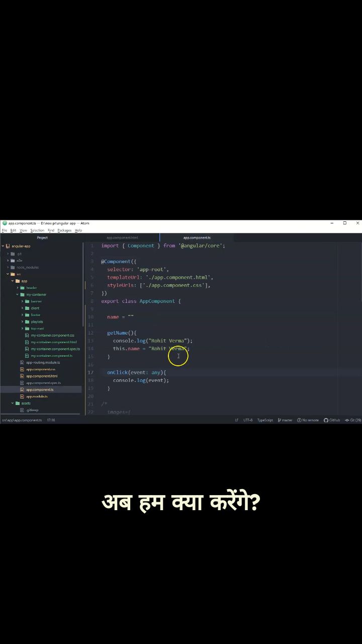Viewport: 362px width, 644px height.
Task: Open the Packages menu
Action: point(64,230)
